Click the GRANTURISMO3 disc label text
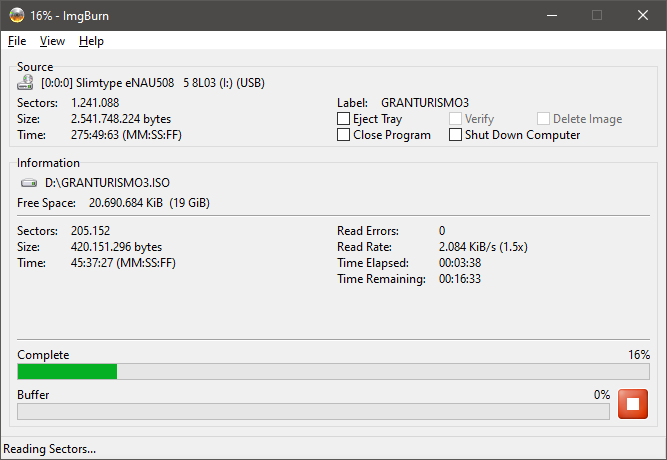Viewport: 667px width, 460px height. coord(425,102)
